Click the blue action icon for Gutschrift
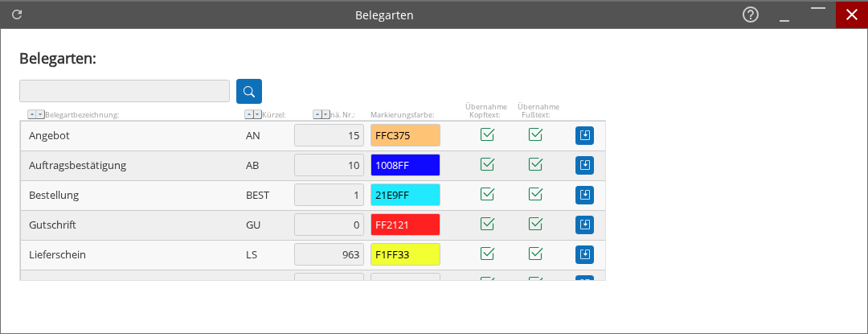Image resolution: width=868 pixels, height=334 pixels. (584, 225)
